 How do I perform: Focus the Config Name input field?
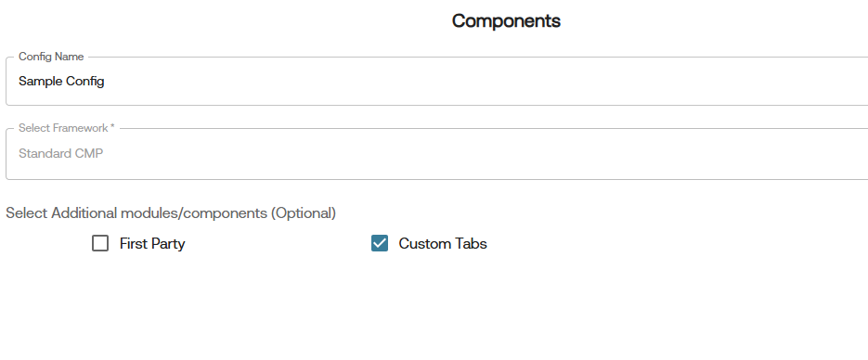[436, 82]
